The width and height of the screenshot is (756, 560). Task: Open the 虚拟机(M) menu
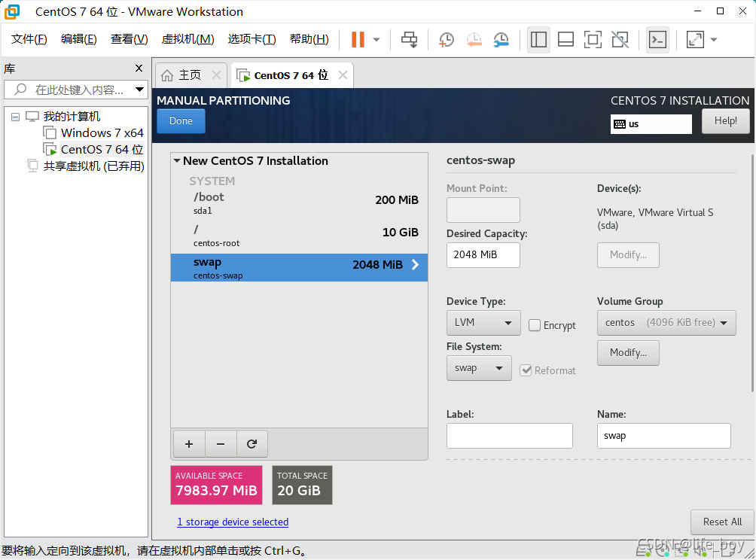coord(187,39)
